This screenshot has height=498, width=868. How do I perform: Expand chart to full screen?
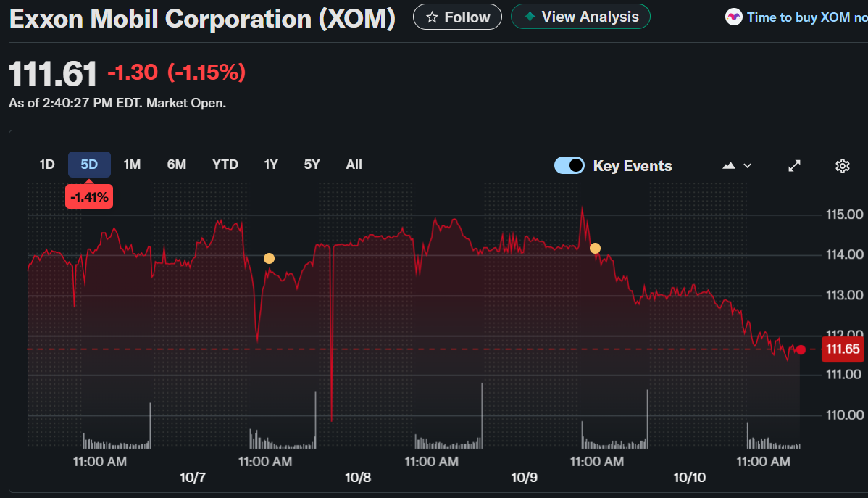click(x=795, y=166)
